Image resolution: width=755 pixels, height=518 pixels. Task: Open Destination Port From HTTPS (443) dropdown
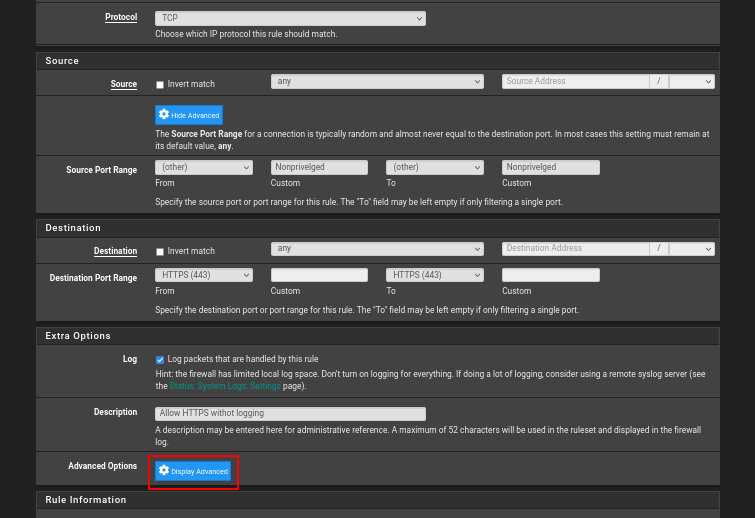(x=204, y=275)
